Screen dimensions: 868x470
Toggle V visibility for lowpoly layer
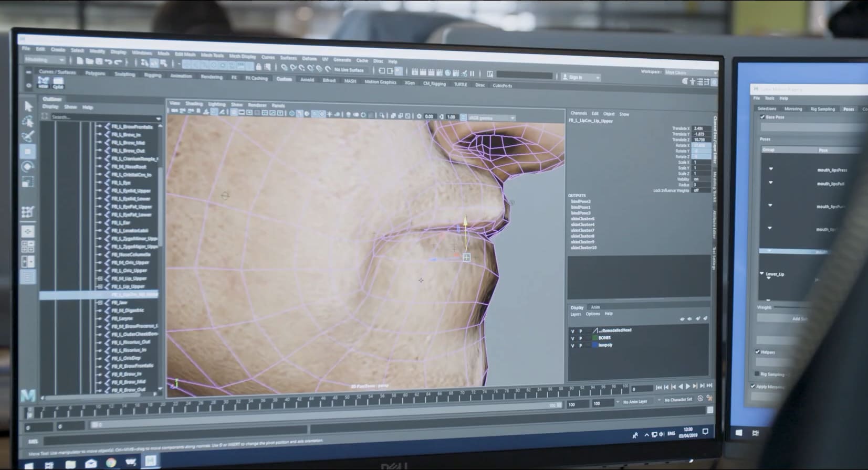pos(573,346)
